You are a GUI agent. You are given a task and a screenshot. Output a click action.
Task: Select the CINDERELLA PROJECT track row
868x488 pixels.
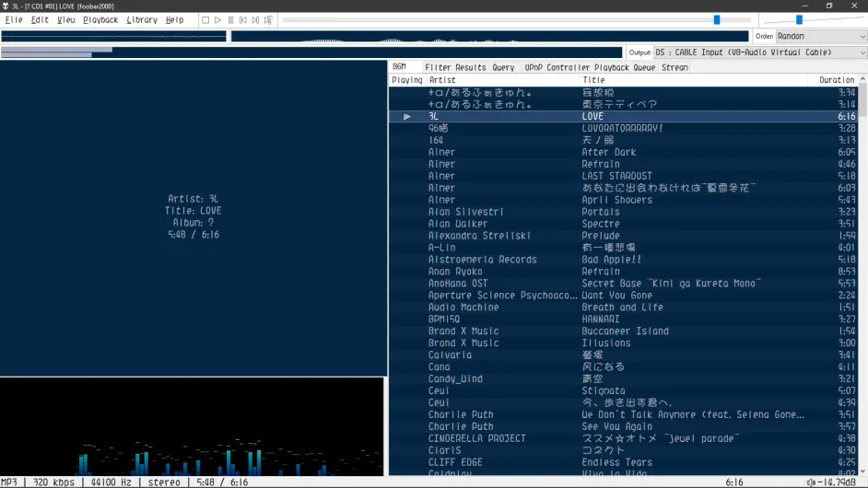623,438
